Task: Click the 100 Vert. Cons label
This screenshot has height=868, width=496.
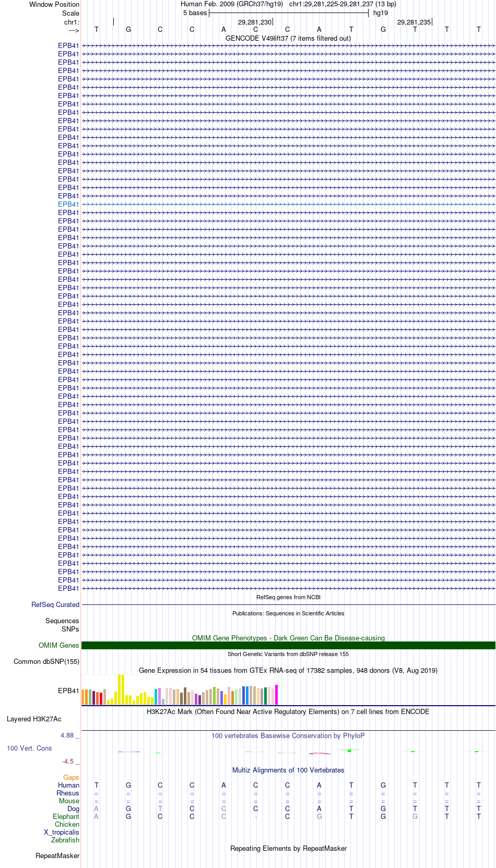Action: (x=29, y=748)
